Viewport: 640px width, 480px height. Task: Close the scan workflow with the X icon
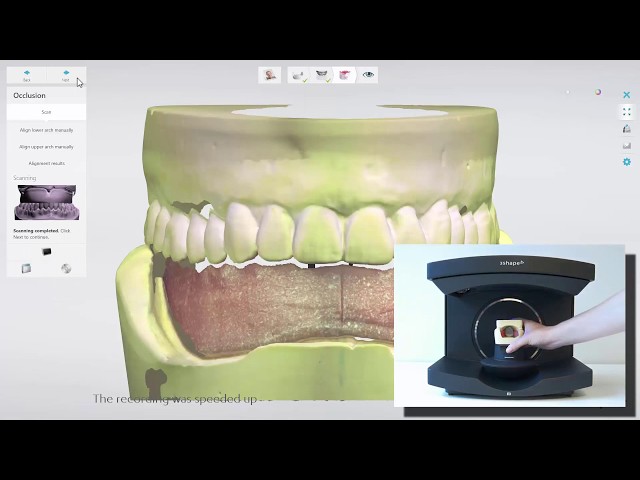pos(627,95)
